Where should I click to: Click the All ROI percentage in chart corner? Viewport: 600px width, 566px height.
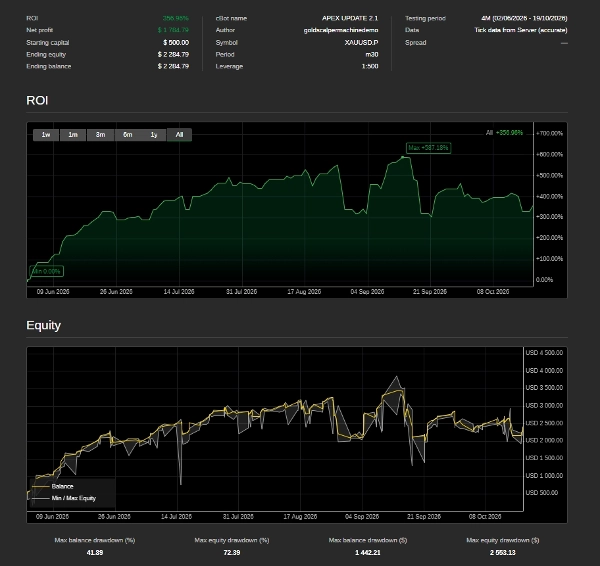coord(509,133)
